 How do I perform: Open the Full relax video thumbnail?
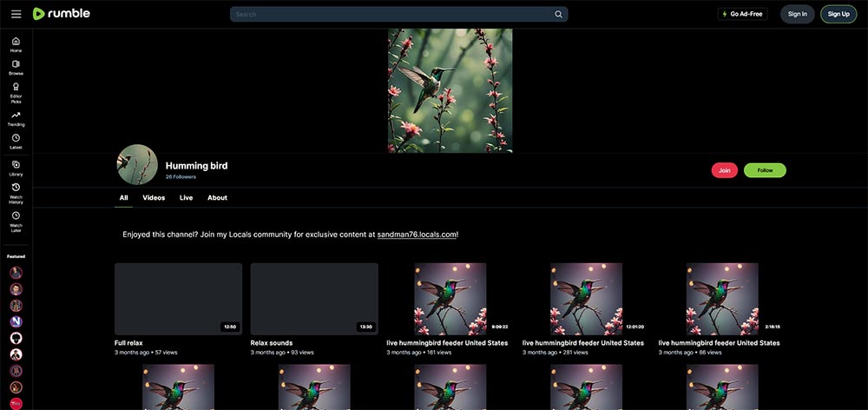[178, 299]
